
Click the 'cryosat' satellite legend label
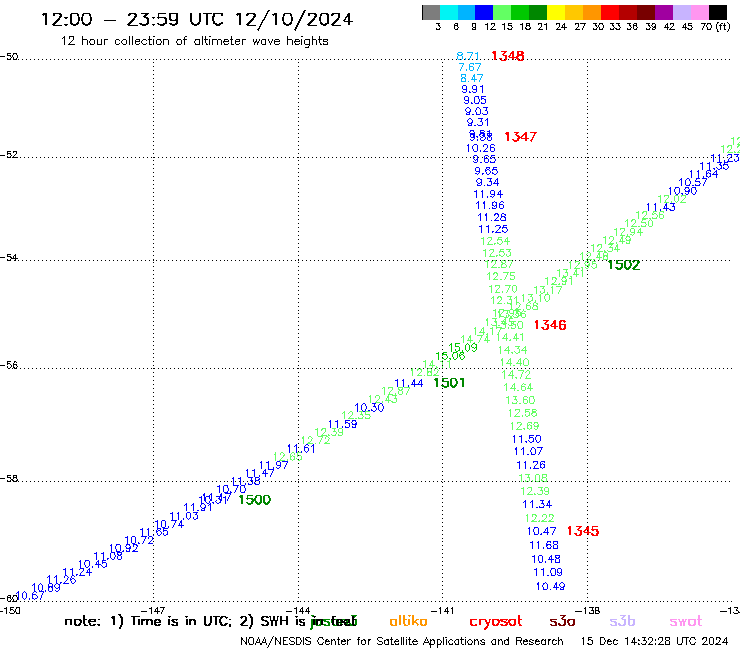coord(496,621)
